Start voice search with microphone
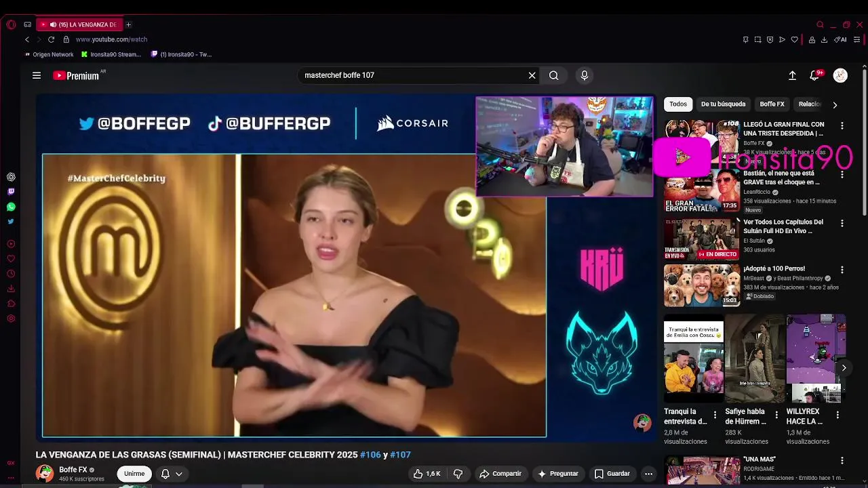The image size is (868, 488). tap(585, 75)
